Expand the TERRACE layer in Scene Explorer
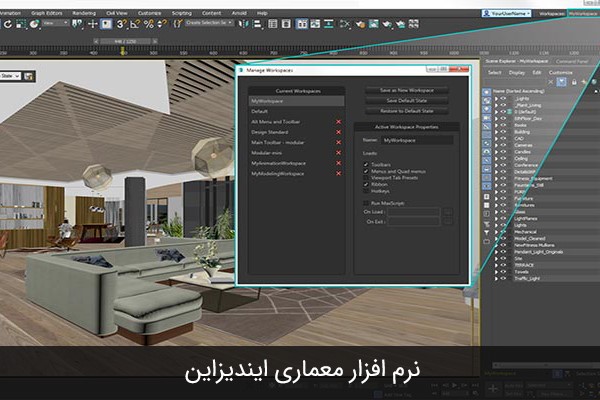This screenshot has width=600, height=400. tap(497, 265)
